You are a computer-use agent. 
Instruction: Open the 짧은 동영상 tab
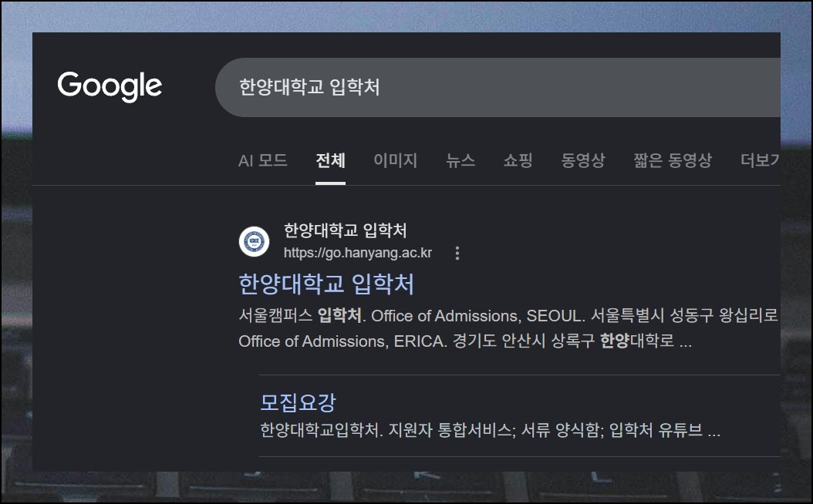point(673,160)
